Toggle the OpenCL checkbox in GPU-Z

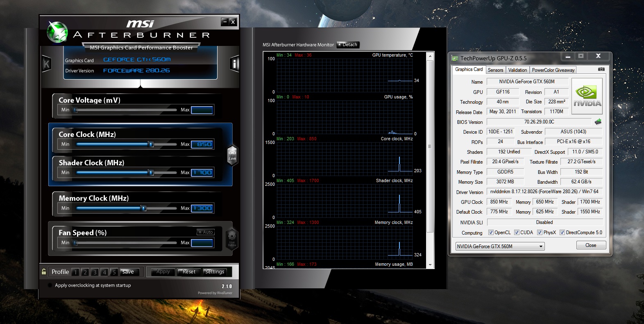tap(491, 233)
